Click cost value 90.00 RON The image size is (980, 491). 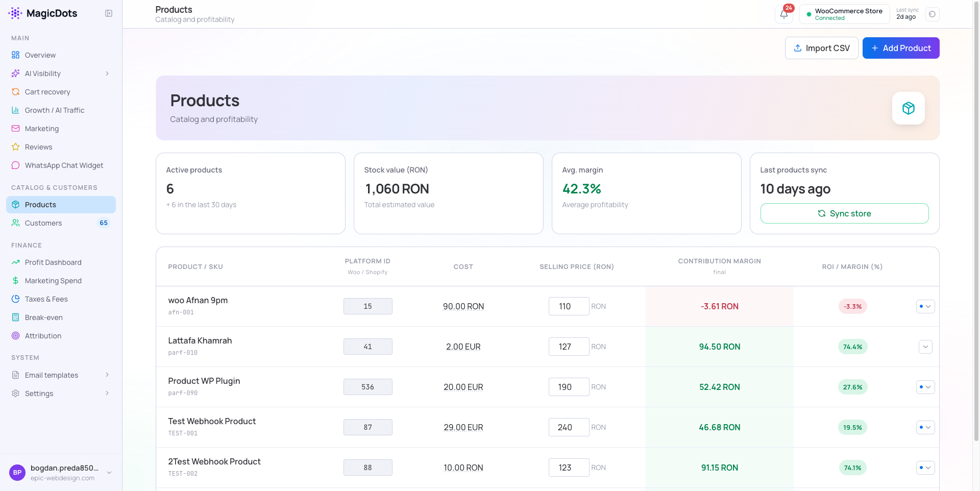(463, 306)
